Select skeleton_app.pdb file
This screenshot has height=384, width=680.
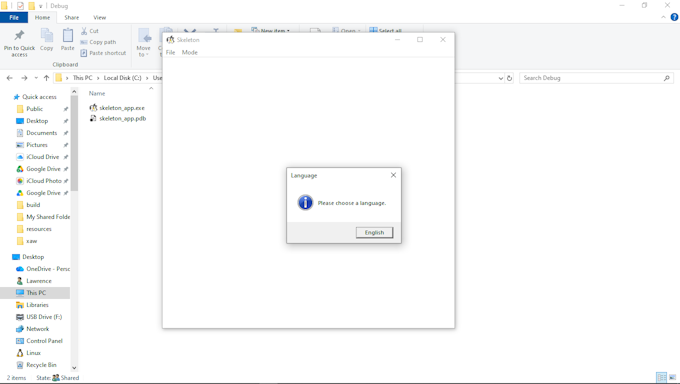coord(118,118)
